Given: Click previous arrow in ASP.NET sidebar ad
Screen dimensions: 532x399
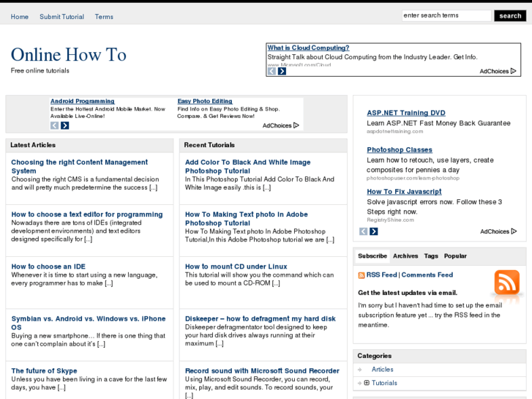Looking at the screenshot, I should tap(364, 231).
